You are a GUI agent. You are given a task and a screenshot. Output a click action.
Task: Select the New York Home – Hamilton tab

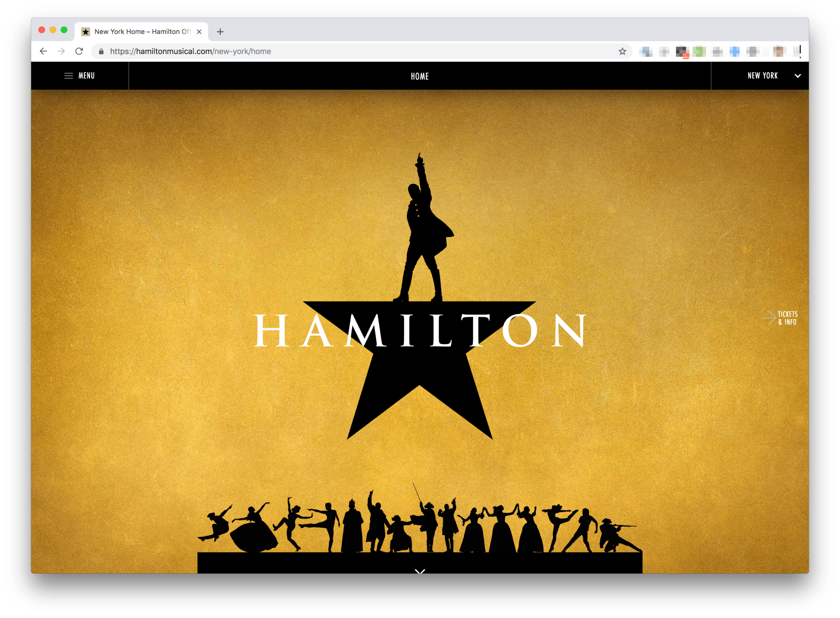pyautogui.click(x=141, y=32)
